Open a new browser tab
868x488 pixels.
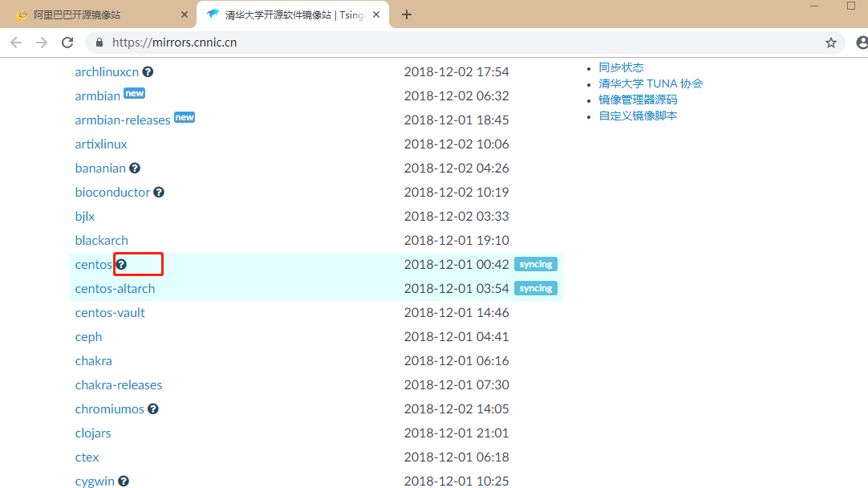tap(407, 15)
